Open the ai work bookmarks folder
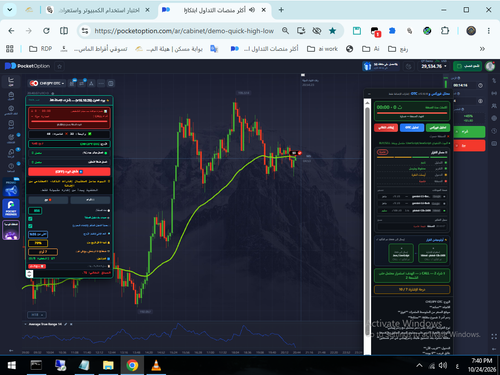This screenshot has height=375, width=500. (322, 49)
